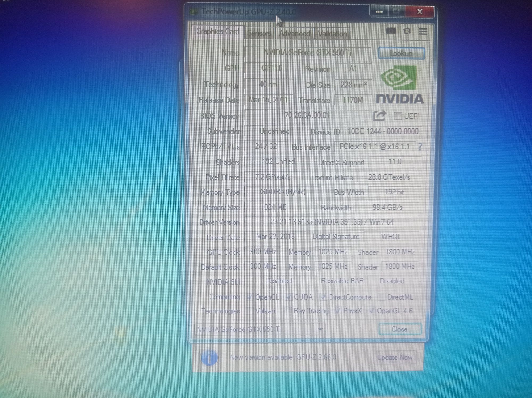The image size is (532, 398).
Task: Click GPU Clock row Shader 1800 MHz
Action: tap(400, 252)
